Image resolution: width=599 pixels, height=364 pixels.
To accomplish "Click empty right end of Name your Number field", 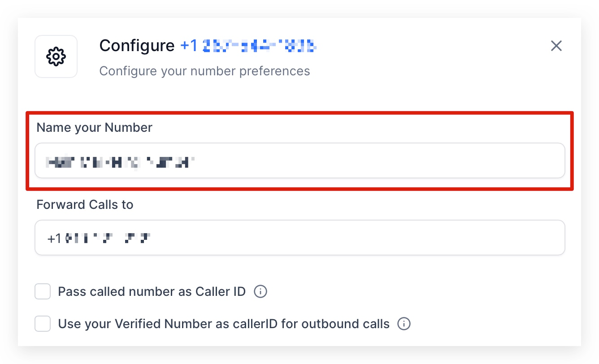I will 516,160.
